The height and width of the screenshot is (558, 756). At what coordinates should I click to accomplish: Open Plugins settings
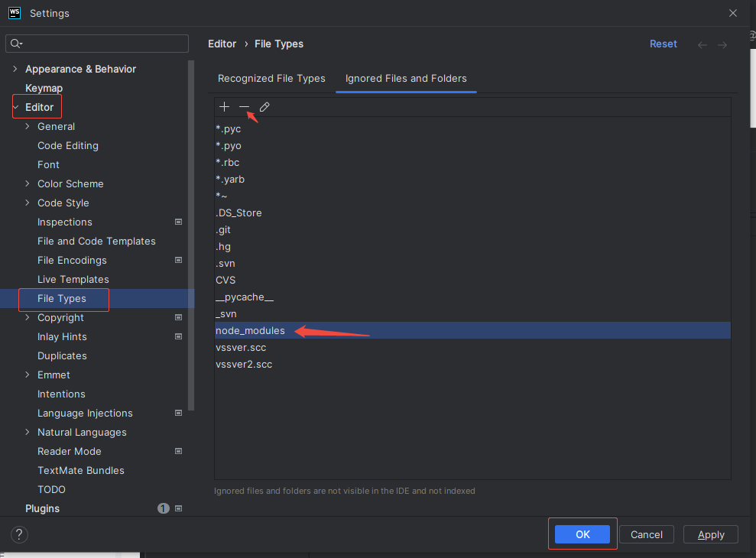pos(43,508)
